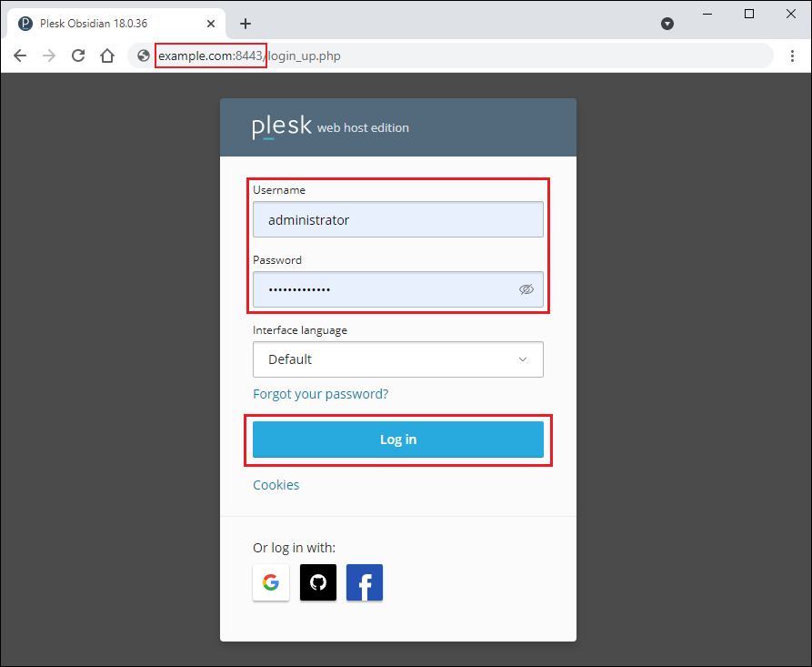
Task: Focus the Username input field
Action: click(398, 220)
